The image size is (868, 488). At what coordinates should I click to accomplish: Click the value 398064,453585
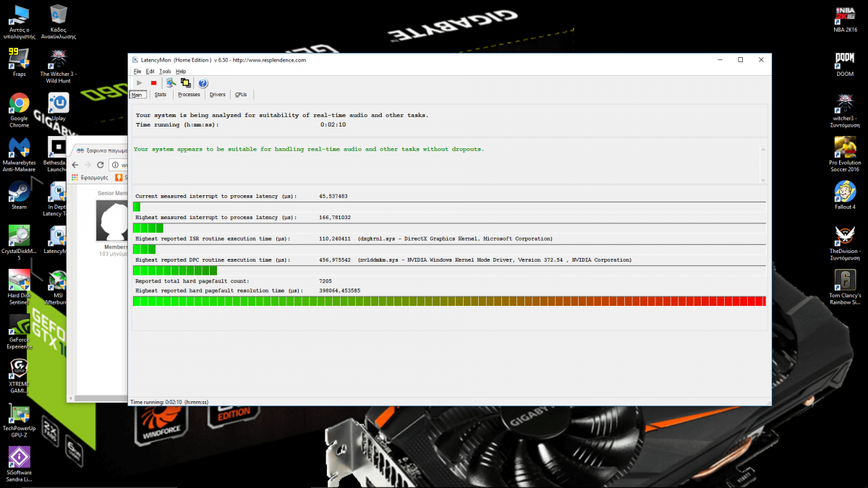(340, 291)
